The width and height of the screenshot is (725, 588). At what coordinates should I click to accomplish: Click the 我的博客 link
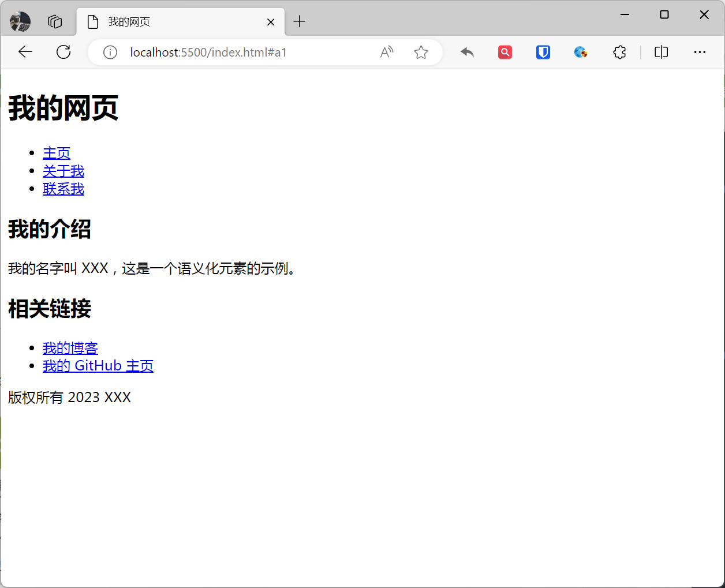click(70, 347)
